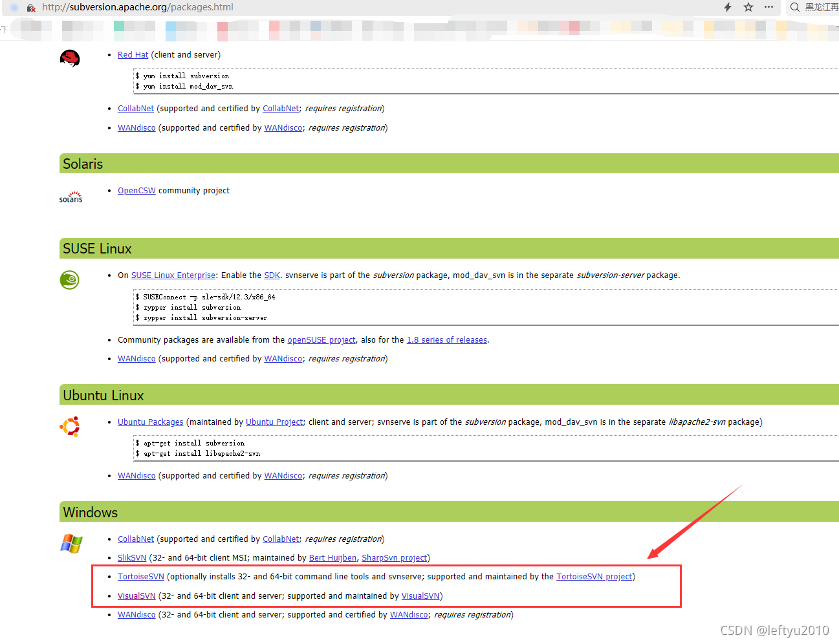839x644 pixels.
Task: Open the Ubuntu Project link
Action: tap(274, 422)
